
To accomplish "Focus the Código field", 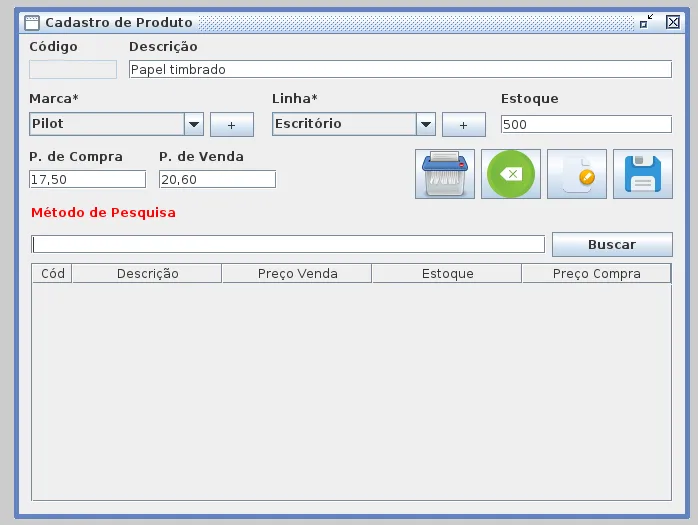I will coord(73,69).
